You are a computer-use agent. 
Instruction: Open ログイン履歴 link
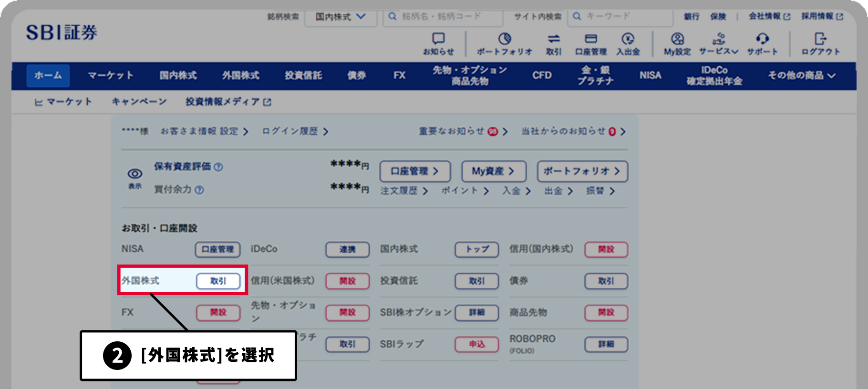click(295, 132)
